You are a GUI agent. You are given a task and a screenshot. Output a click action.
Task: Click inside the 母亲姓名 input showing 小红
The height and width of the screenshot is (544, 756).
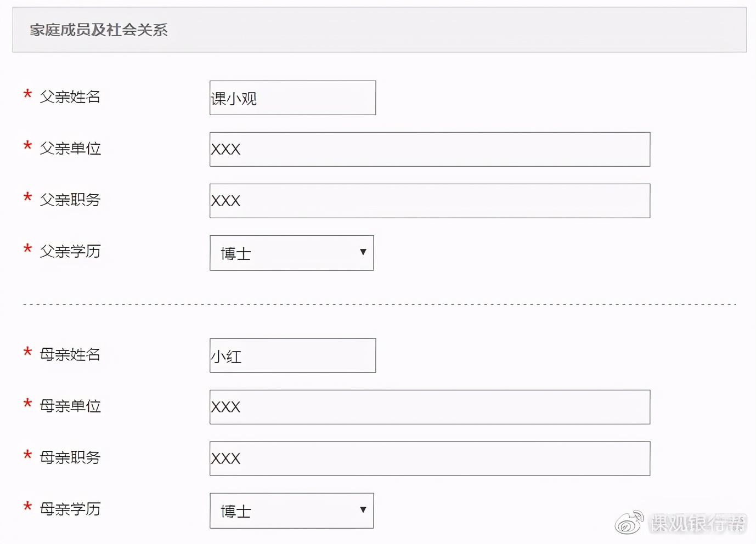292,355
